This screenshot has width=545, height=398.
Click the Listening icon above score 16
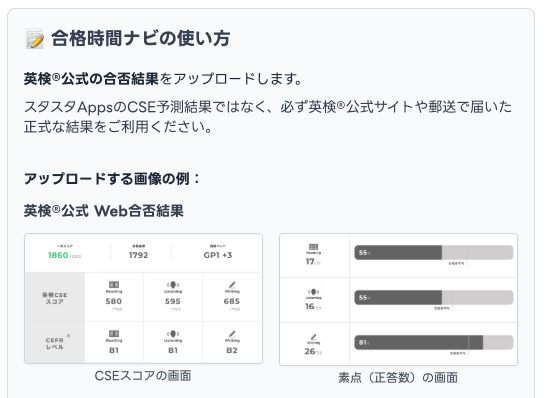tap(314, 292)
